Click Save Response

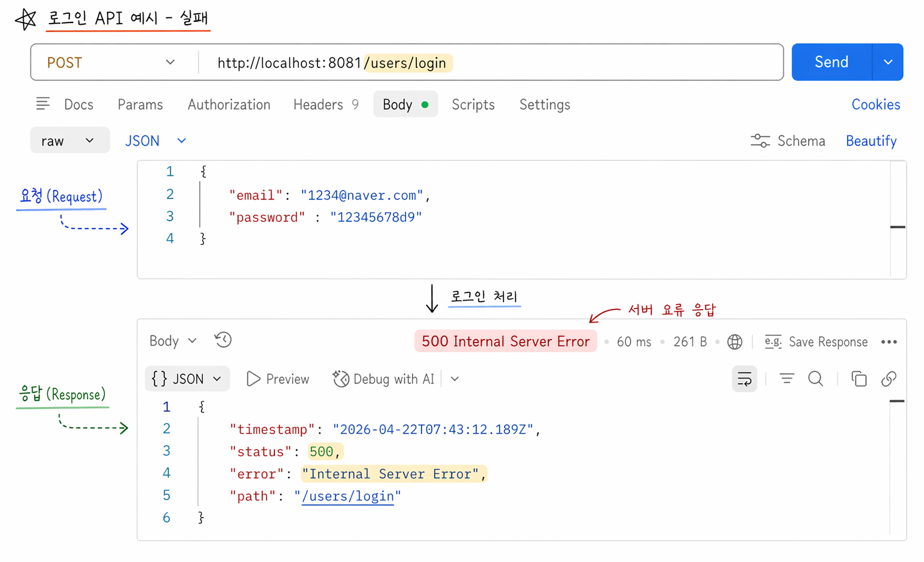coord(816,342)
